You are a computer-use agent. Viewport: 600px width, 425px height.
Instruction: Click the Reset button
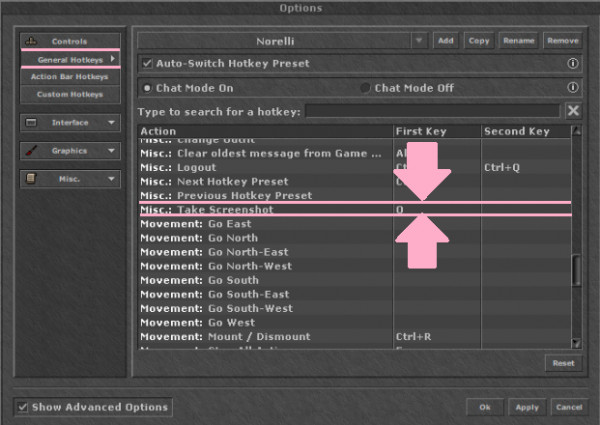click(x=563, y=363)
